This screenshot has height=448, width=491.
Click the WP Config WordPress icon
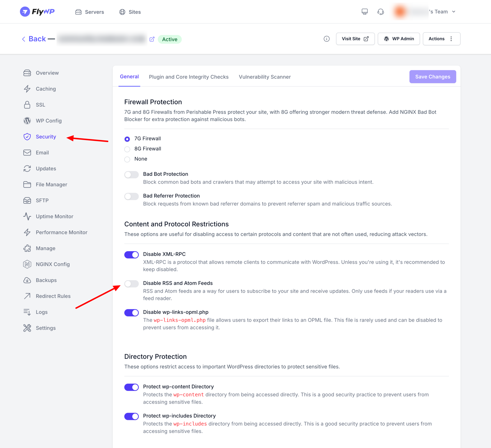tap(27, 121)
